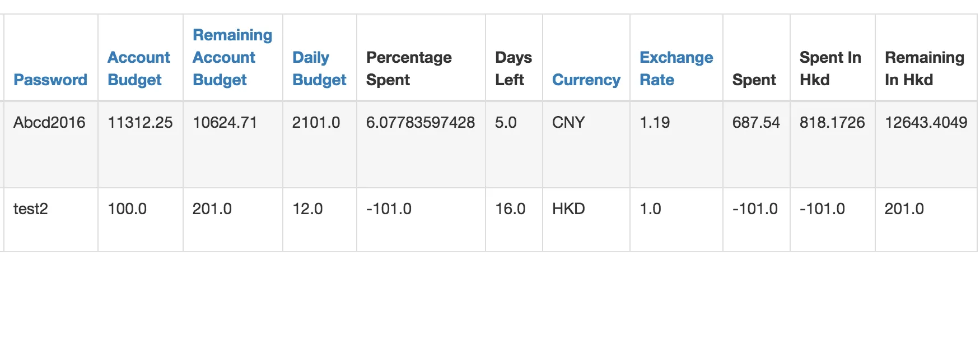Viewport: 980px width, 352px height.
Task: Click the HKD currency cell
Action: click(x=568, y=209)
